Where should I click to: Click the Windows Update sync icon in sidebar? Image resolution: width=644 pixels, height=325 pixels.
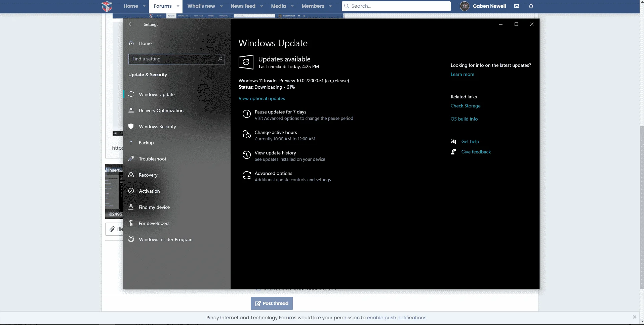tap(131, 94)
